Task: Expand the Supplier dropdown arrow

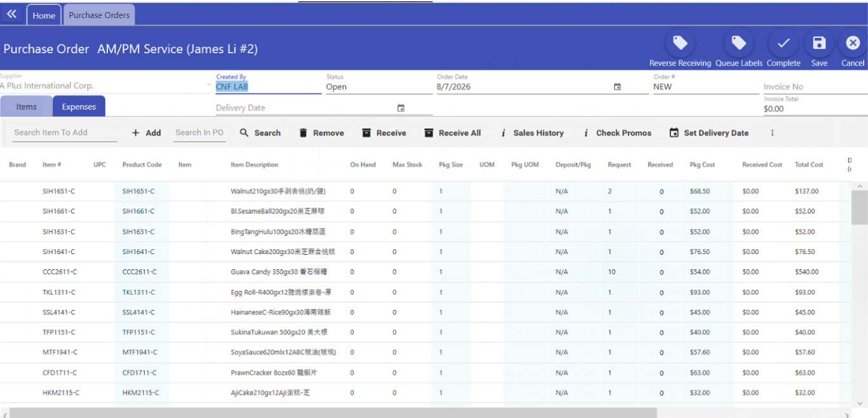Action: 209,85
